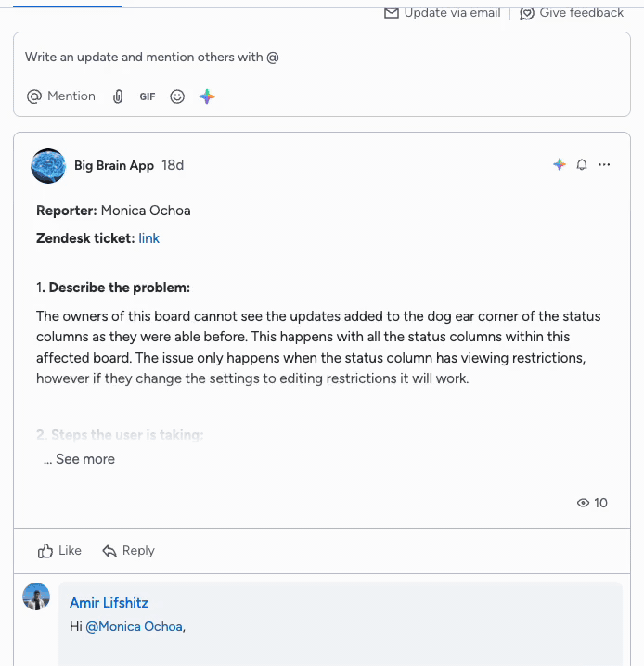Launch AI assistant sparkle in update editor

click(207, 96)
